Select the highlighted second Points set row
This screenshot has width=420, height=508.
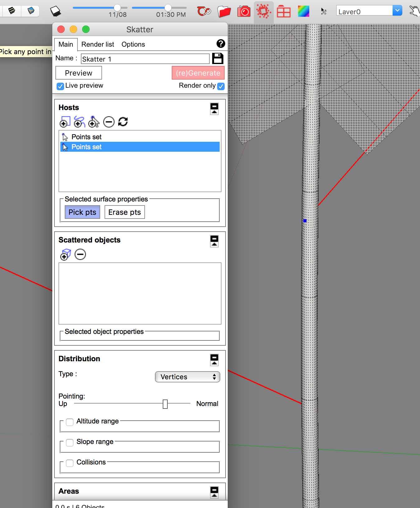140,147
